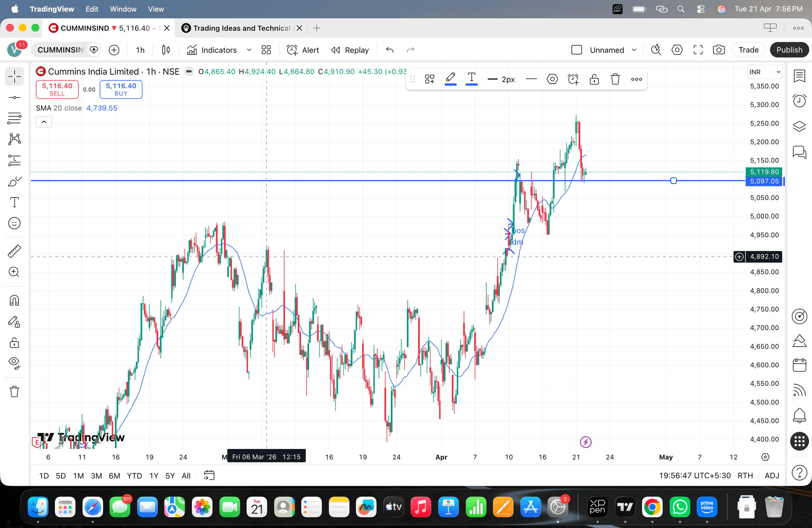The height and width of the screenshot is (528, 812).
Task: Open the INR currency dropdown
Action: [765, 72]
